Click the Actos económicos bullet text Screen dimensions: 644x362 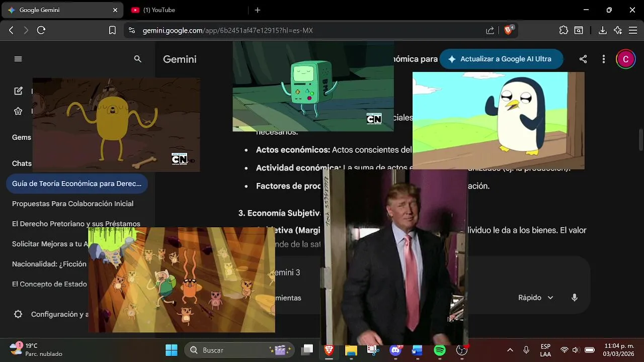(334, 150)
